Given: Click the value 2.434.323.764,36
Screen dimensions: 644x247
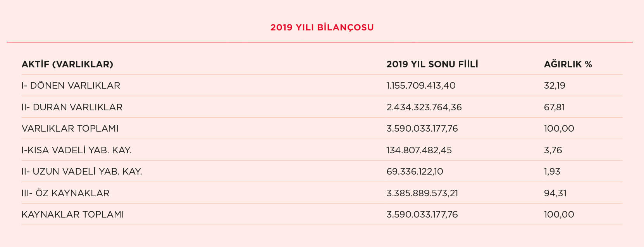Looking at the screenshot, I should click(x=424, y=107).
